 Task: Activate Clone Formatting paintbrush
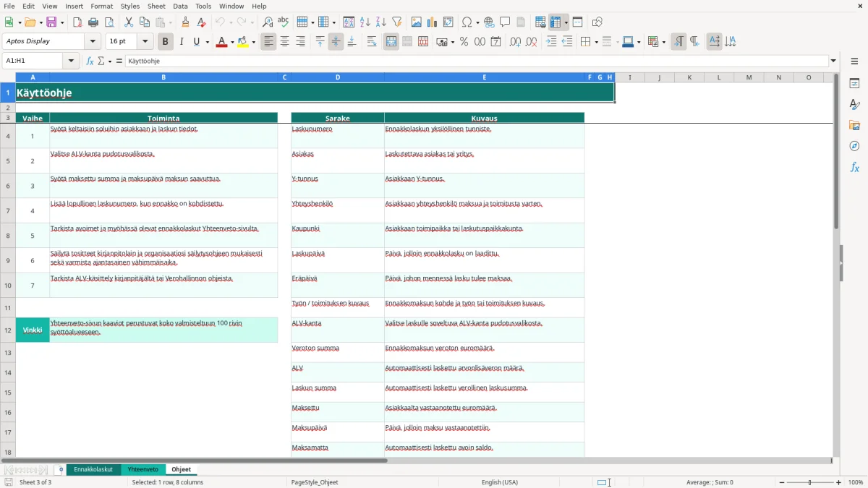point(186,22)
